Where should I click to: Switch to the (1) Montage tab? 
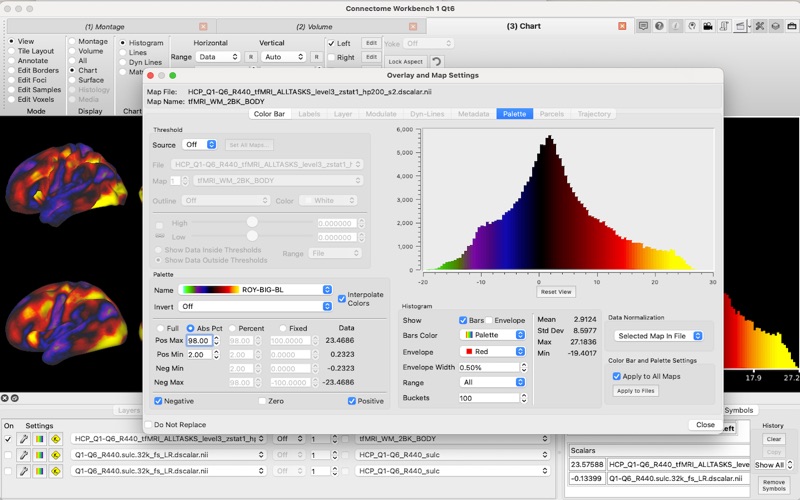(x=105, y=27)
